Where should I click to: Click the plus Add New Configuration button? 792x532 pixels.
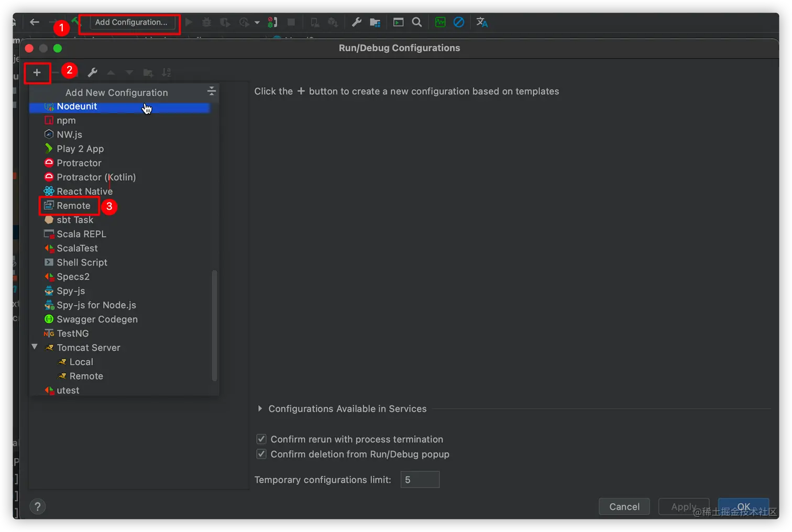37,73
